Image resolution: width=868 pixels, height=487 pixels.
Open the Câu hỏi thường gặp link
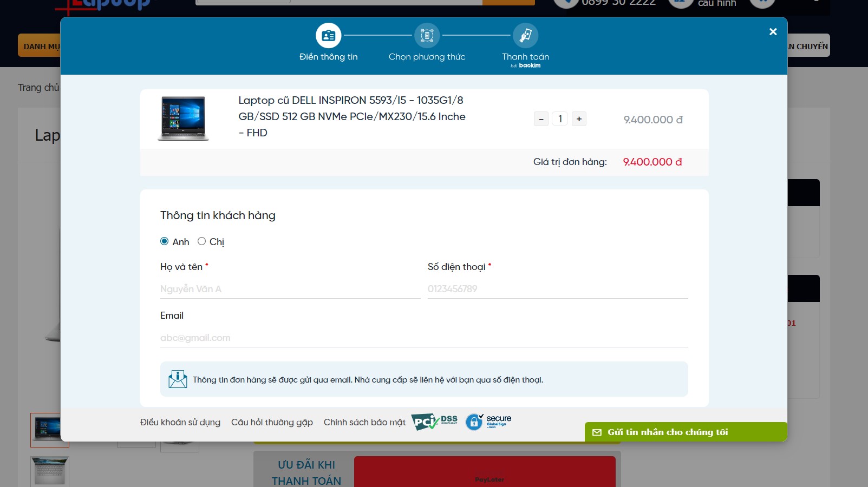tap(272, 422)
